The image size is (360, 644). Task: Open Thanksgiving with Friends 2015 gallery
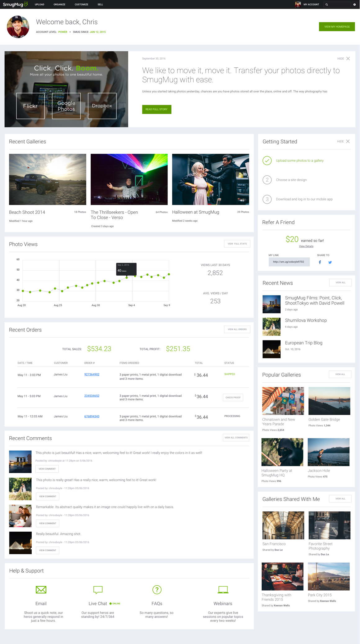[282, 576]
